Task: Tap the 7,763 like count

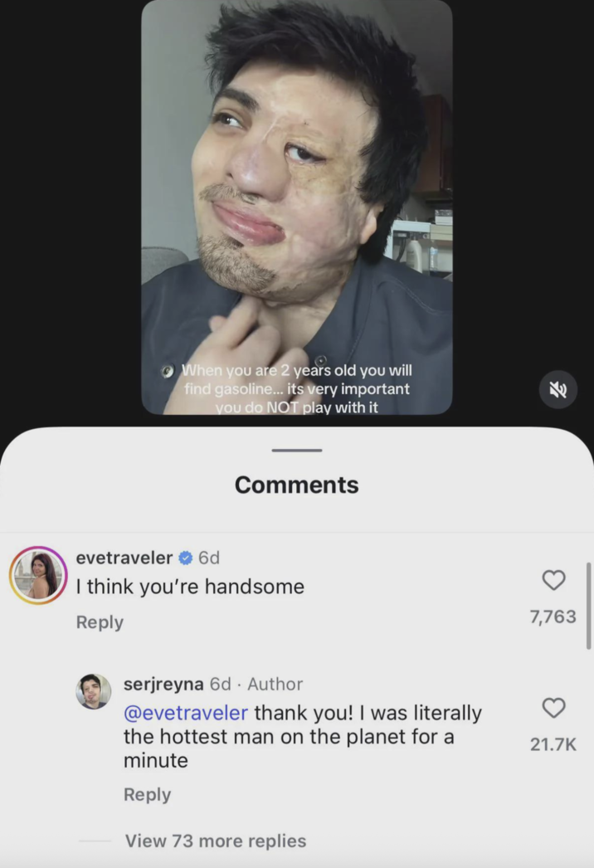Action: click(553, 617)
